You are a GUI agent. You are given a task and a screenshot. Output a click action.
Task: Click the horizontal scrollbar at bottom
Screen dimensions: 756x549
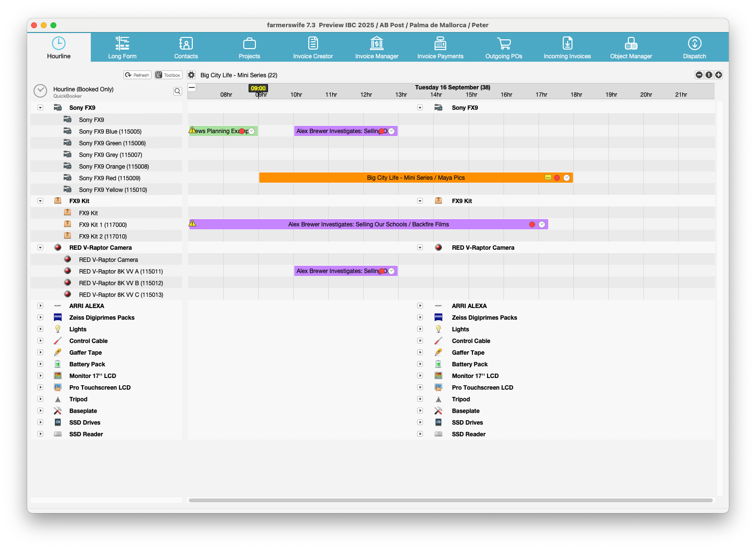(x=451, y=500)
